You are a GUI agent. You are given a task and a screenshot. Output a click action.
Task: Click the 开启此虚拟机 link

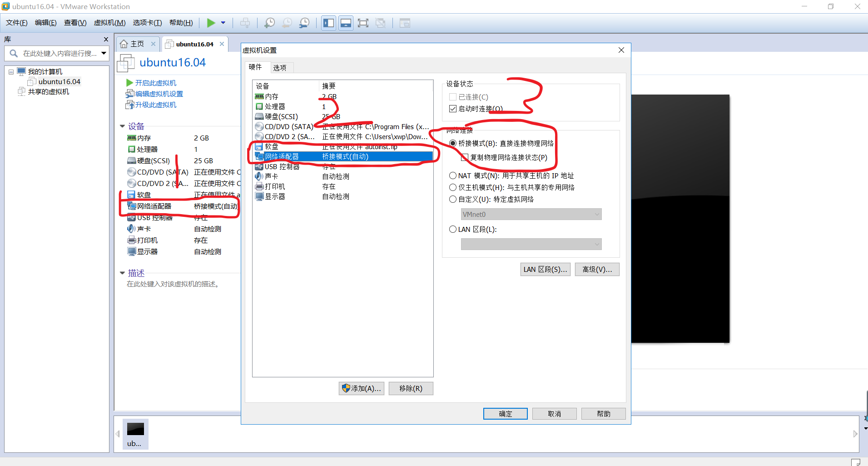[x=156, y=83]
